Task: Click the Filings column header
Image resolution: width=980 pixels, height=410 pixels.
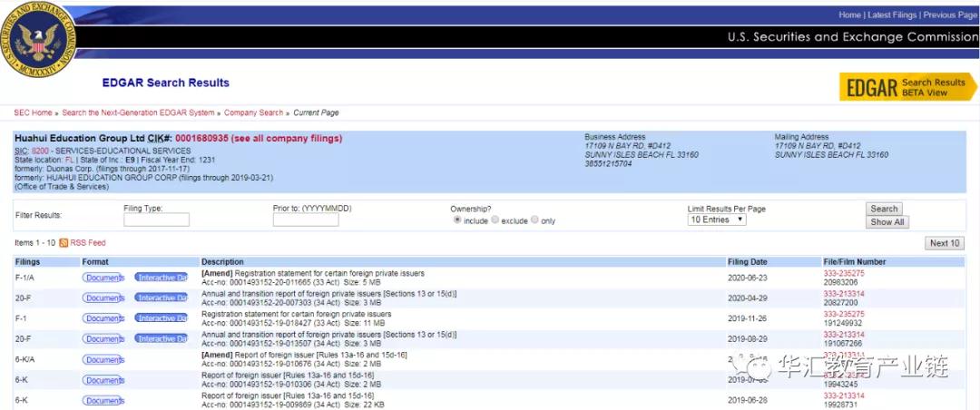Action: pos(27,262)
